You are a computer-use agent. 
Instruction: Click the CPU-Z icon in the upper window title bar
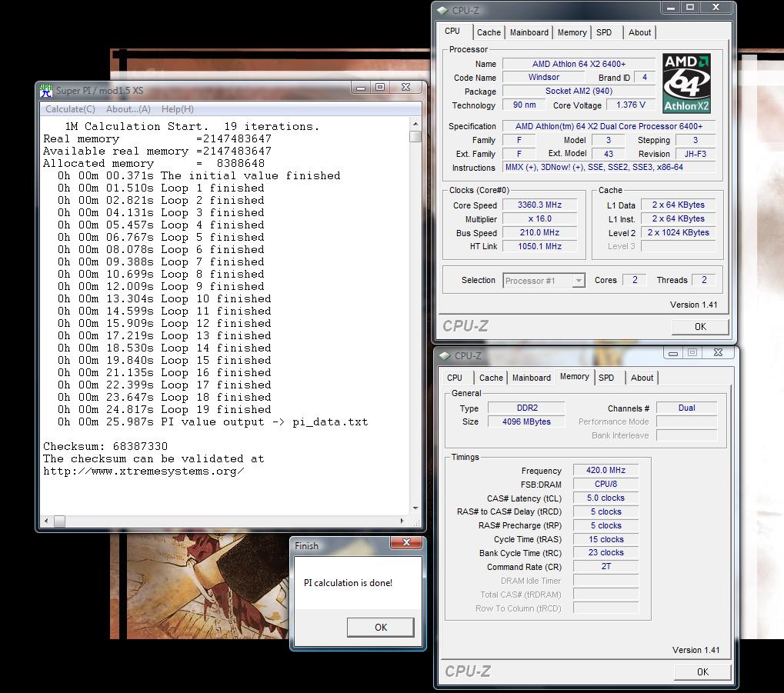pyautogui.click(x=443, y=10)
